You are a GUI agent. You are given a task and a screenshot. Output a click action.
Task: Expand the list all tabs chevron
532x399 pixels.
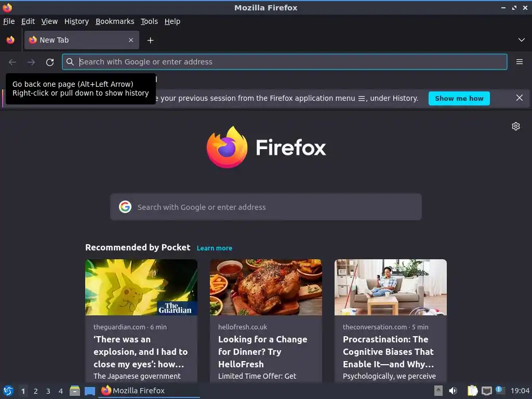(521, 40)
